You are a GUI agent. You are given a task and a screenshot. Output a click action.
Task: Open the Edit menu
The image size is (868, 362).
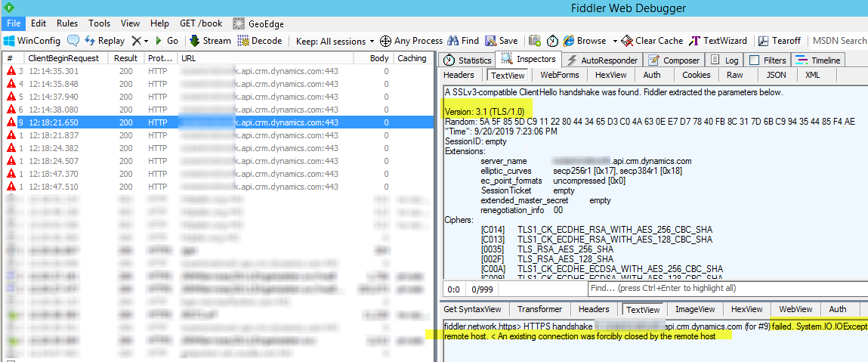pyautogui.click(x=39, y=23)
